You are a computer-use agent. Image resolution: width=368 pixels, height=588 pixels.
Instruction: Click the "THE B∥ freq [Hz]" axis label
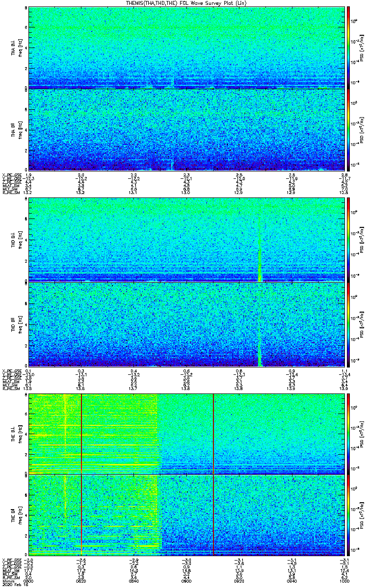pyautogui.click(x=17, y=515)
